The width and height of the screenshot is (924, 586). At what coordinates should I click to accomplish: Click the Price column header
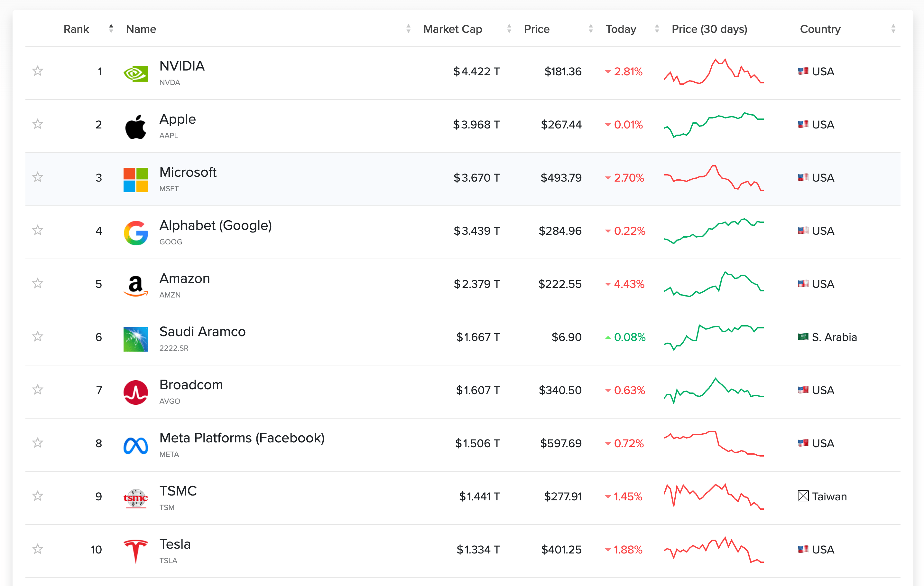(x=536, y=29)
